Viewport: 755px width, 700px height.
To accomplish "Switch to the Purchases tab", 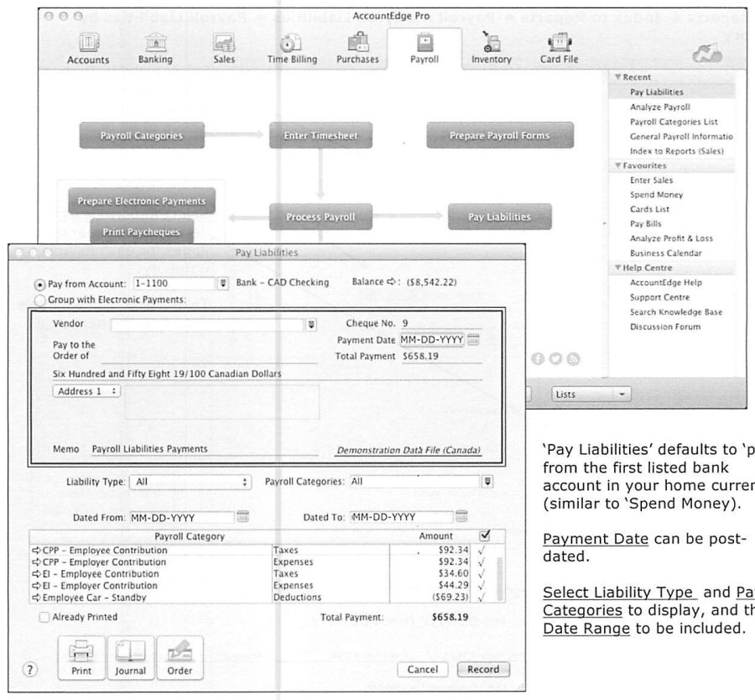I will (357, 48).
